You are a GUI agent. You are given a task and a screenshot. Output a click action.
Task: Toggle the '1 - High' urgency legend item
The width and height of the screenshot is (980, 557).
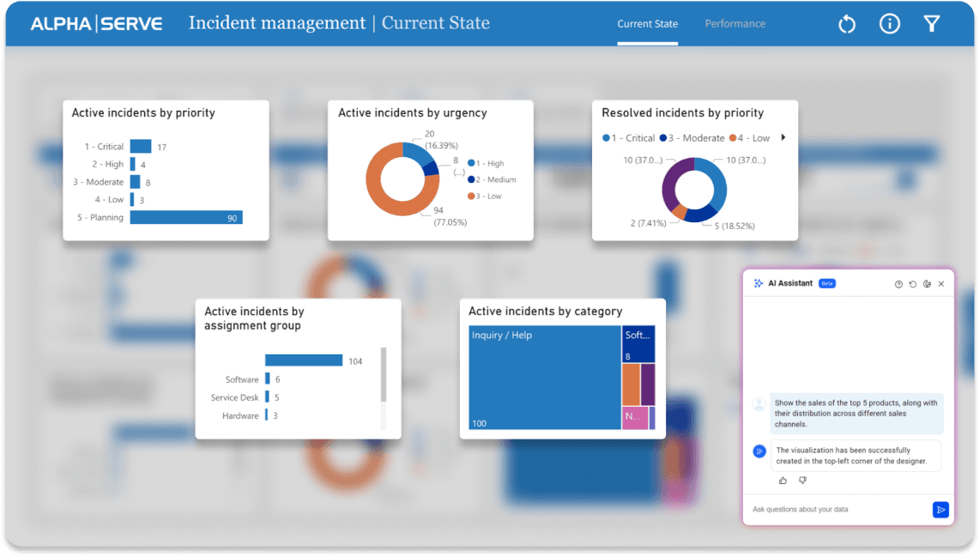(486, 163)
